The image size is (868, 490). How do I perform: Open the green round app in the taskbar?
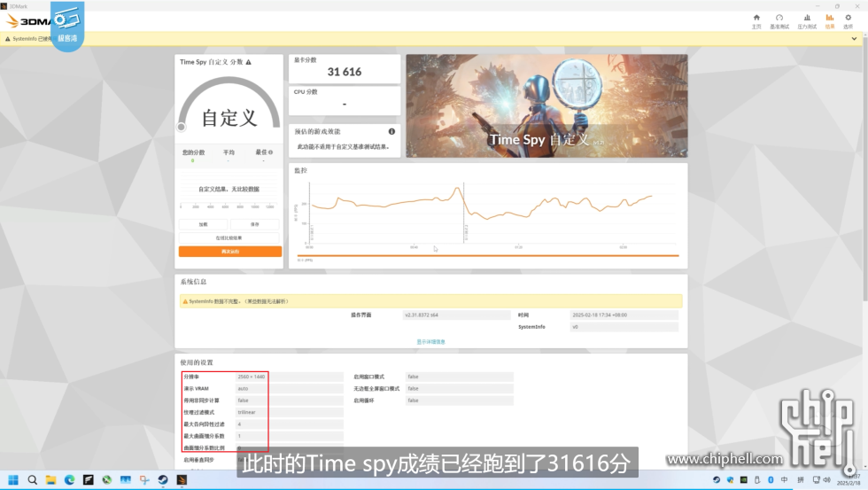(x=107, y=480)
